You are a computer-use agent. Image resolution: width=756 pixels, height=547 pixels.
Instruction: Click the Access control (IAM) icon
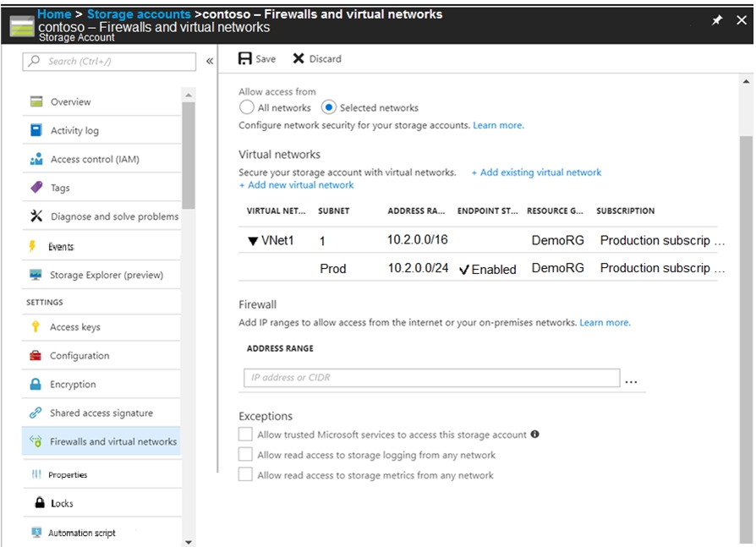36,159
